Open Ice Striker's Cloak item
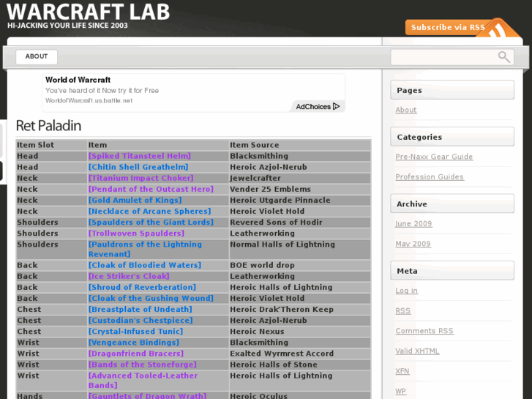Screen dimensions: 532x399 click(x=129, y=276)
